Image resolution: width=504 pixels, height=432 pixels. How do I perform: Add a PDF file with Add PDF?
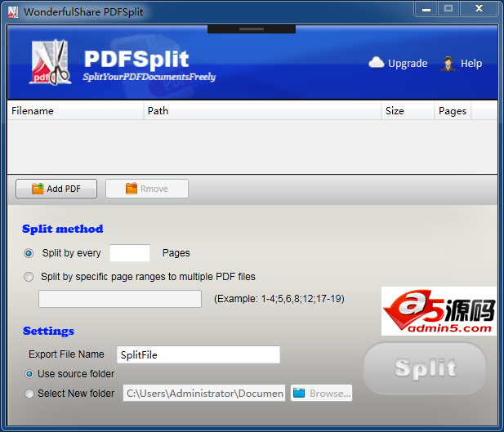click(x=56, y=189)
